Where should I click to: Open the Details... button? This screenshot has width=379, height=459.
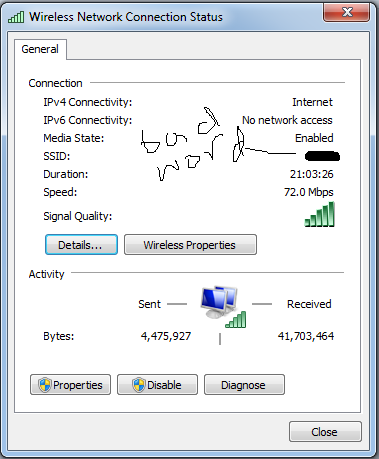pos(81,245)
